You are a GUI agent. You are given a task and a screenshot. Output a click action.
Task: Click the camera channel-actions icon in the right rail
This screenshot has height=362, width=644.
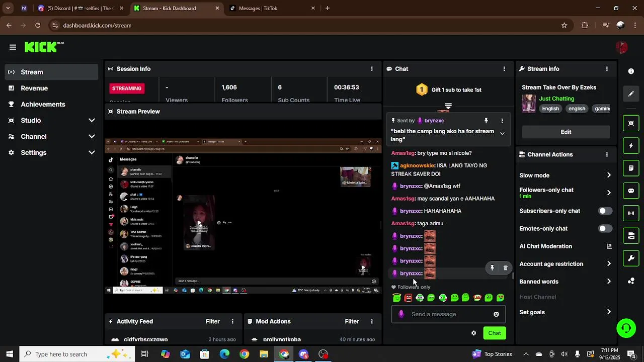tap(631, 236)
